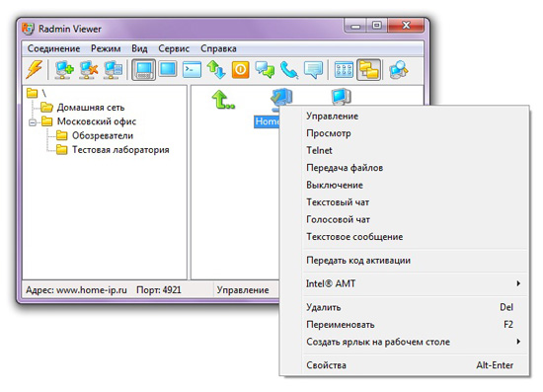Expand Создать ярлык на рабочем столе submenu
Image resolution: width=543 pixels, height=392 pixels.
[518, 342]
